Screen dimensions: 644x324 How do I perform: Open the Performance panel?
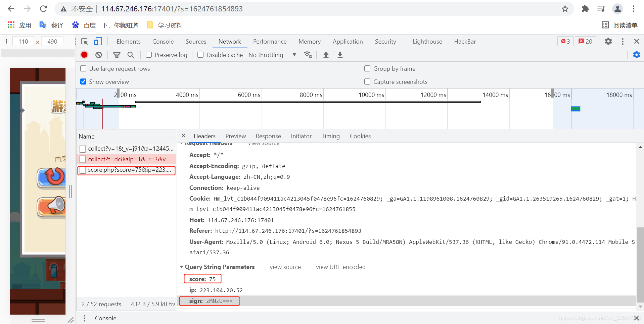(x=270, y=41)
